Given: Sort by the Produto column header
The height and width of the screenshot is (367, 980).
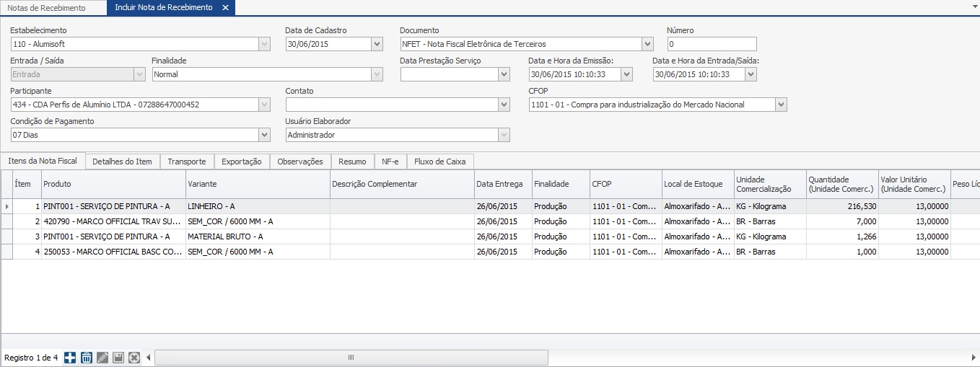Looking at the screenshot, I should point(113,184).
